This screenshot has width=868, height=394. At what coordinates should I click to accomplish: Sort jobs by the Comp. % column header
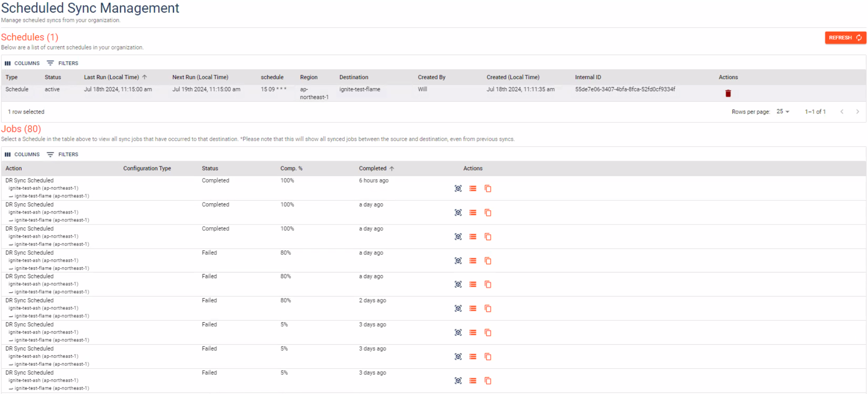(x=291, y=169)
